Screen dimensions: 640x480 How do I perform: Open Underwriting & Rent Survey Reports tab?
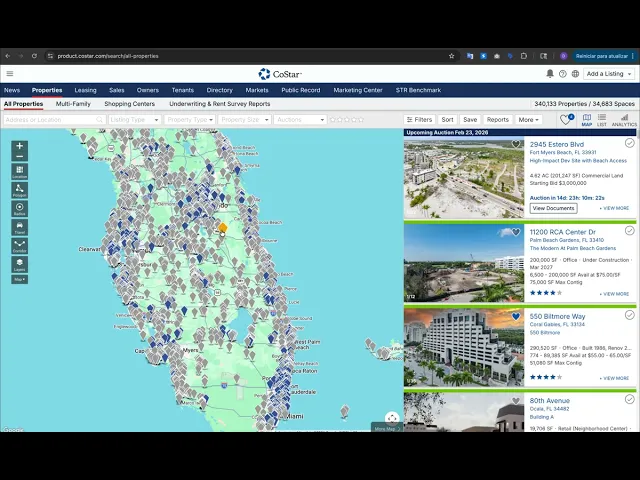220,104
